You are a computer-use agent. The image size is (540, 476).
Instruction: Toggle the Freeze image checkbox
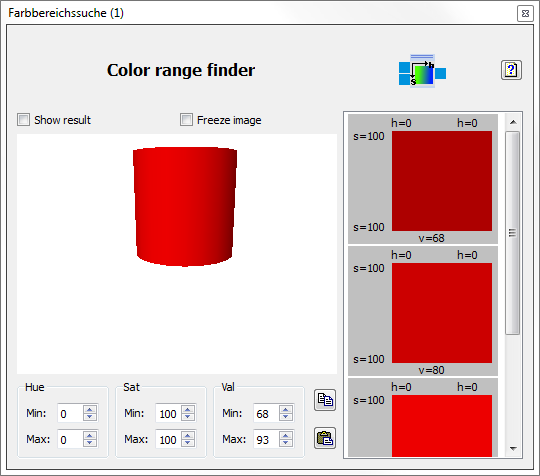click(x=186, y=120)
